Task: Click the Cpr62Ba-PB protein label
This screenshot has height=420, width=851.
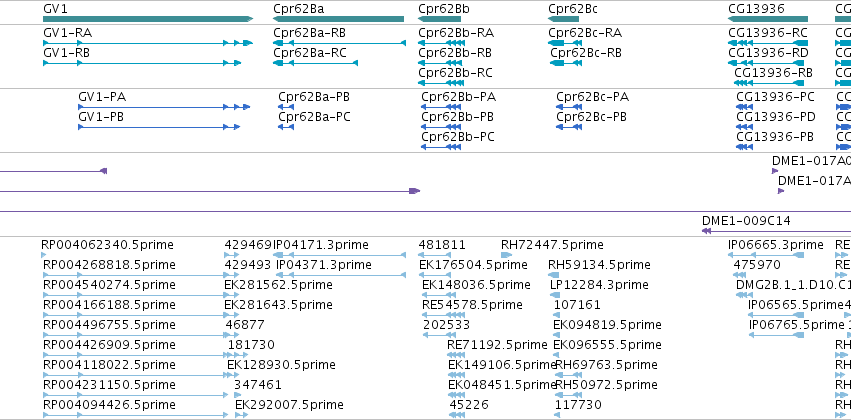Action: point(314,97)
